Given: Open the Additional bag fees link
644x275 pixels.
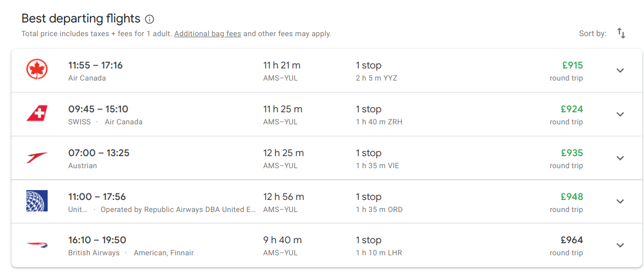Looking at the screenshot, I should 208,34.
